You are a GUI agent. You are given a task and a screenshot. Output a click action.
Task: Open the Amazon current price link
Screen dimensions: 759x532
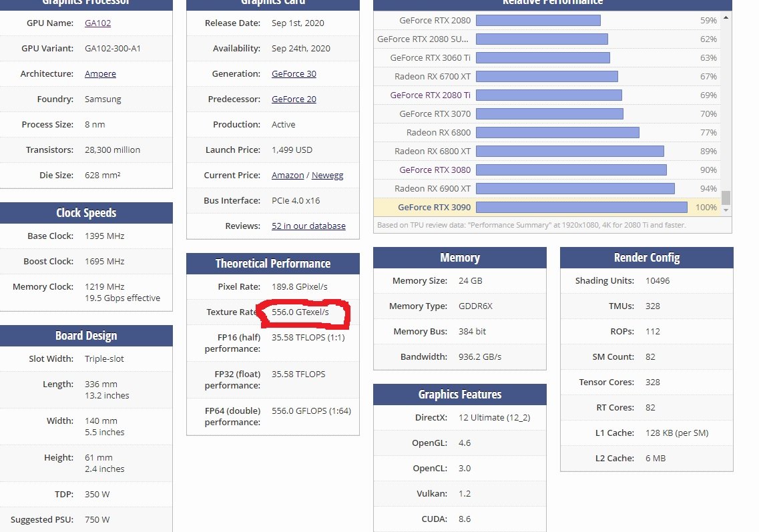point(288,176)
